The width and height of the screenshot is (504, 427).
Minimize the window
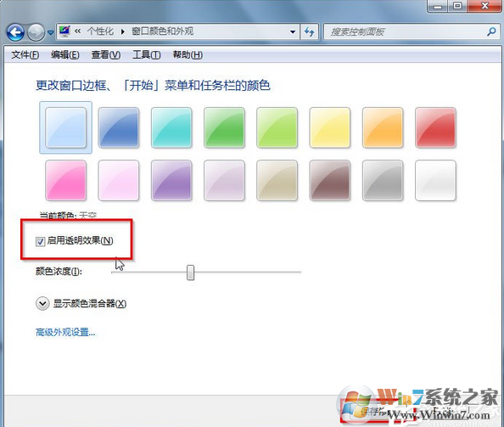pos(438,6)
